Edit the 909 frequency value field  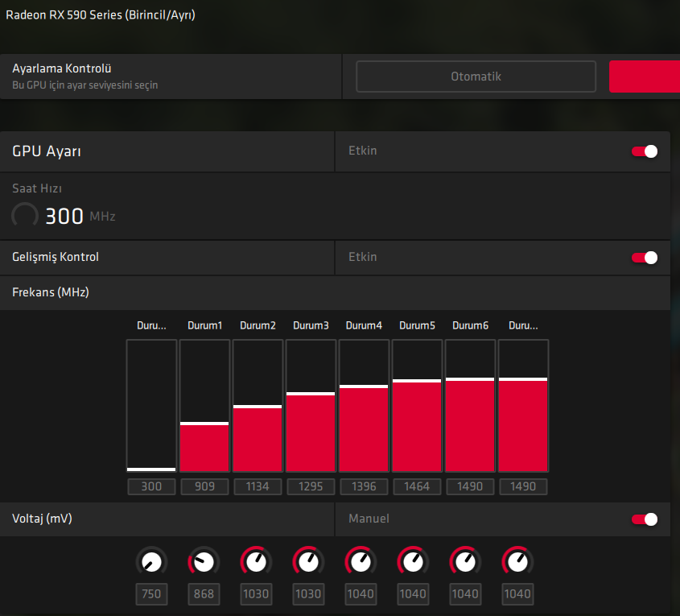204,486
